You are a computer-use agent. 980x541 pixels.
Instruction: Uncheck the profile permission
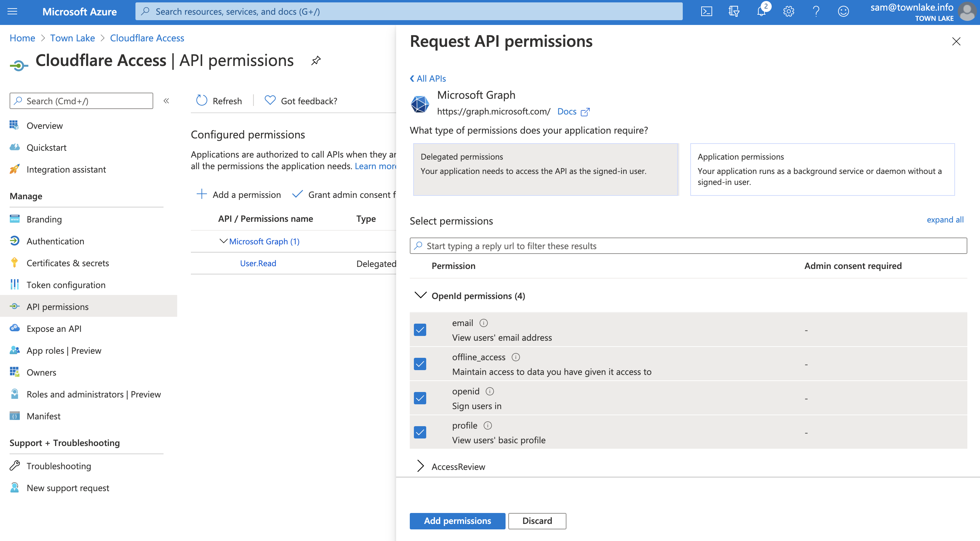click(x=420, y=432)
